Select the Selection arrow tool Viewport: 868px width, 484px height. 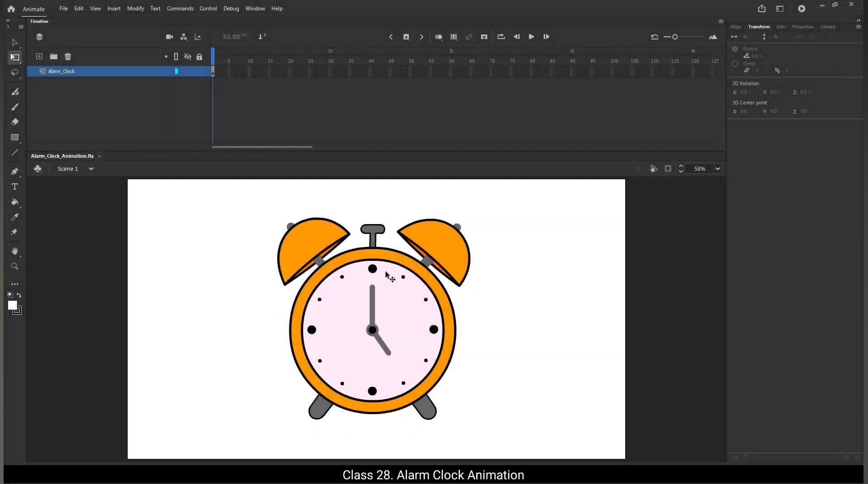(15, 43)
